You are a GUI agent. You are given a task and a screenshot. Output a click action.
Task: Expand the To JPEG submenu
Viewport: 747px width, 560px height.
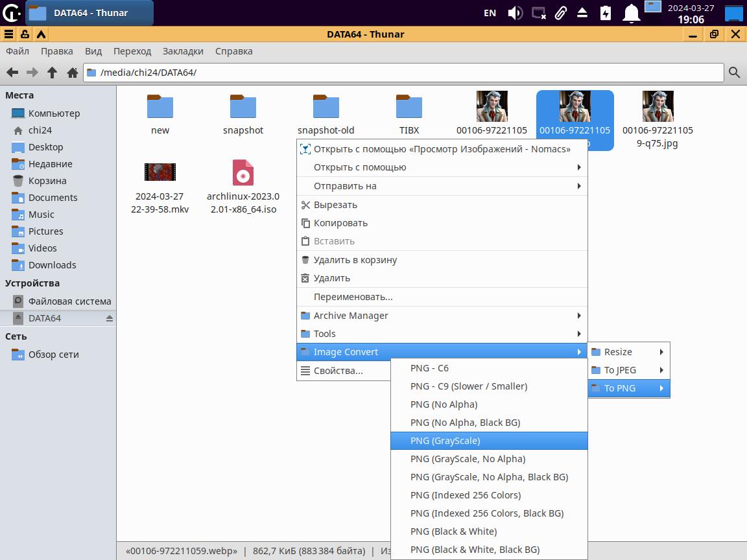point(628,370)
